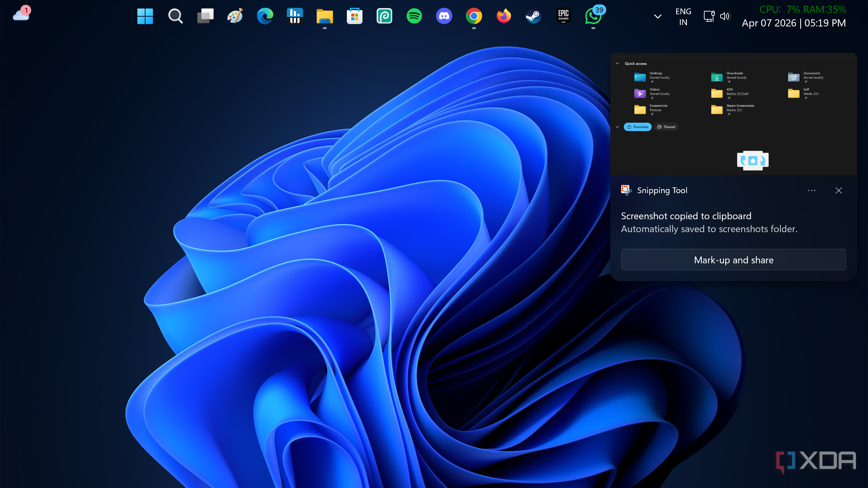The width and height of the screenshot is (868, 488).
Task: Launch the Paint app icon
Action: 235,16
